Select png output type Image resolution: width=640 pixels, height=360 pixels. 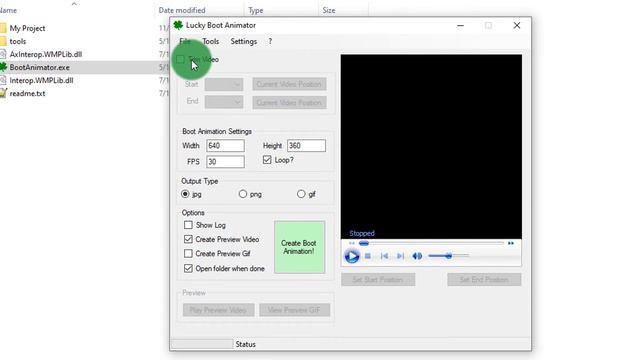coord(243,194)
